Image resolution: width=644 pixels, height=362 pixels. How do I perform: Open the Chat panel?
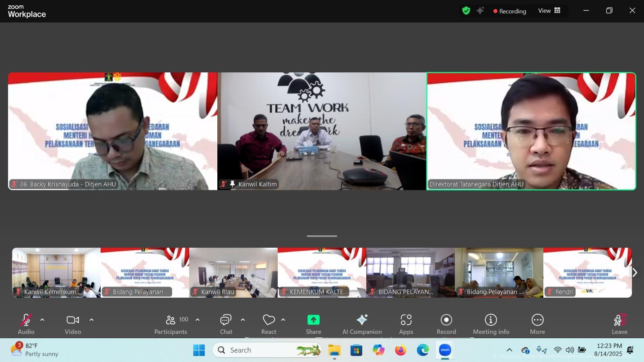click(x=226, y=324)
